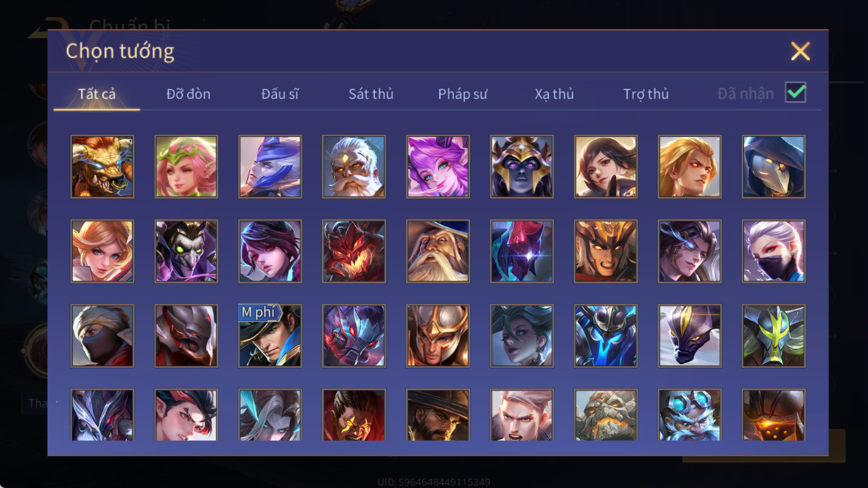
Task: Pick the hooded plague mask hero
Action: 773,167
